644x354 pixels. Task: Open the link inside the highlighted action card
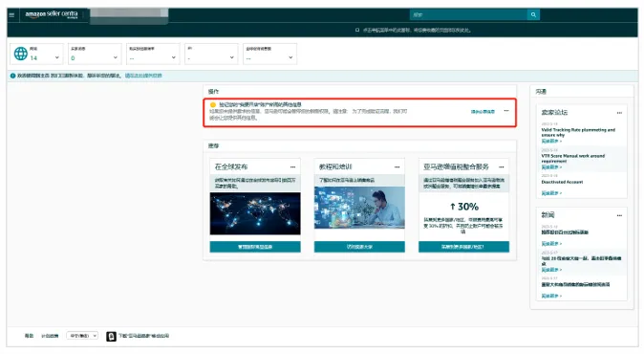coord(483,111)
